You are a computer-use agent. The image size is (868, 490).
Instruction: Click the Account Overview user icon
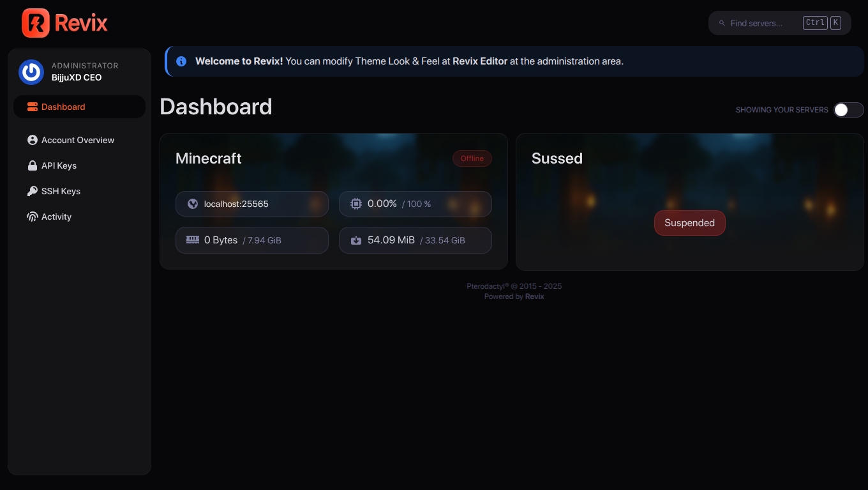click(33, 140)
